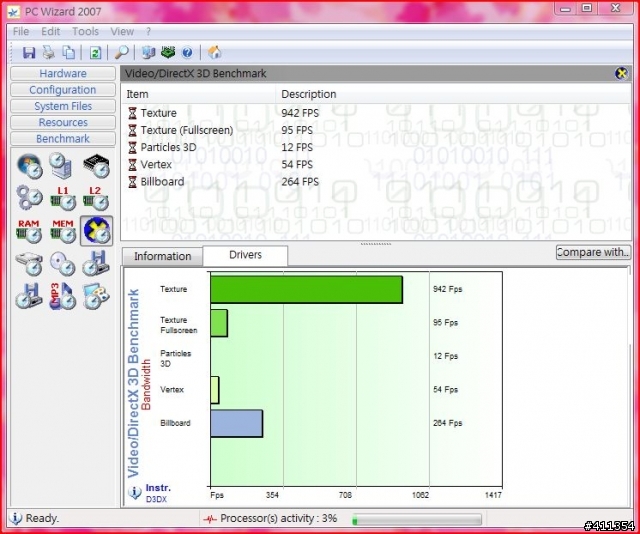Click the info icon beside Instr. D3DX

click(x=135, y=493)
